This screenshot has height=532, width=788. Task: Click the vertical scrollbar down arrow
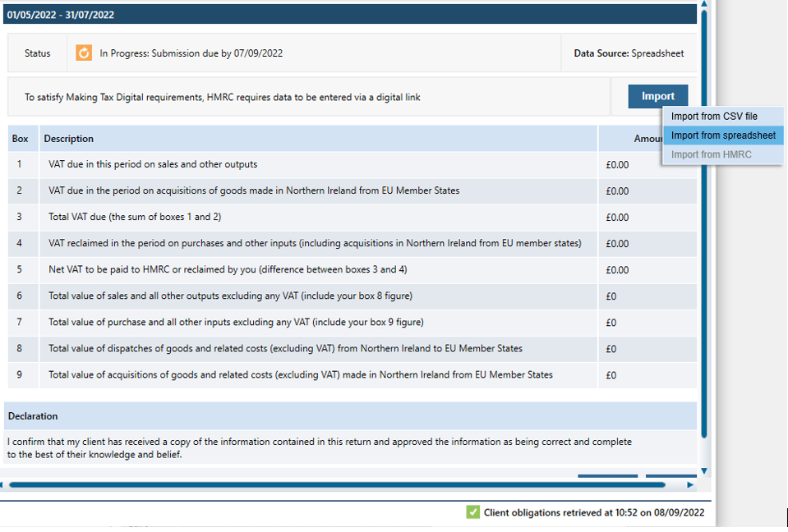[704, 470]
